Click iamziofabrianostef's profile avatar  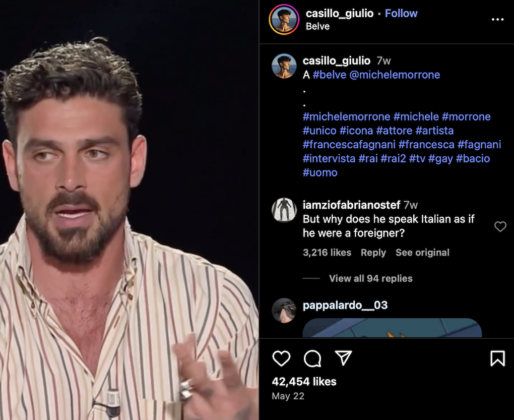(284, 210)
